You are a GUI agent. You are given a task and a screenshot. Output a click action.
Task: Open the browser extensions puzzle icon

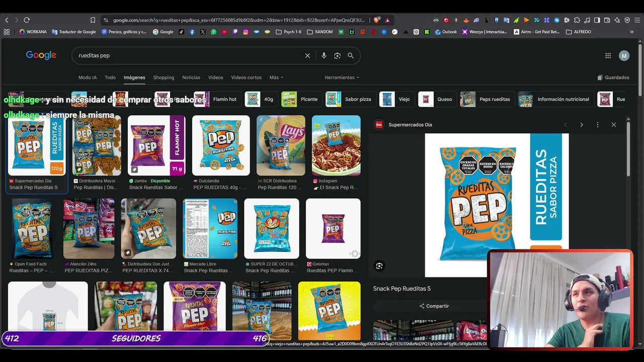pos(577,20)
